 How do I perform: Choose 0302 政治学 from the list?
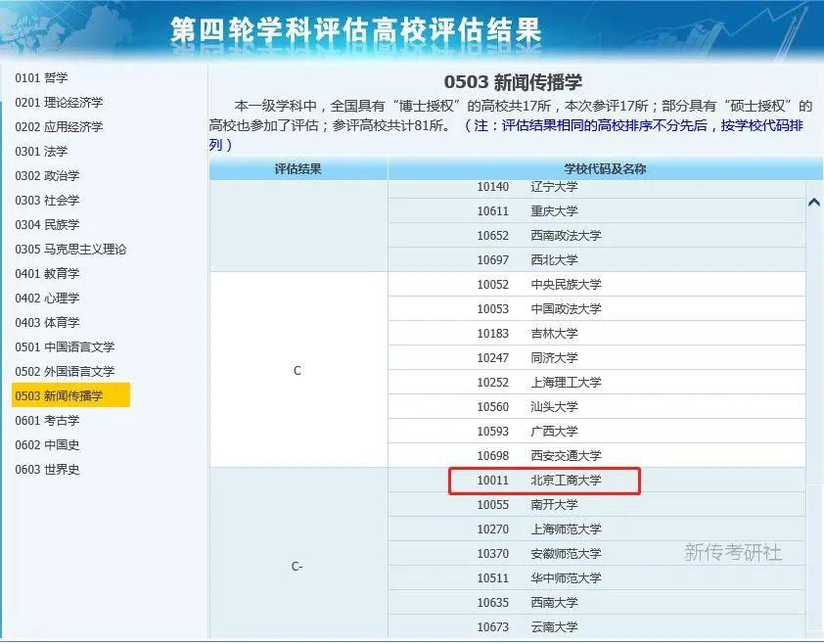click(47, 175)
